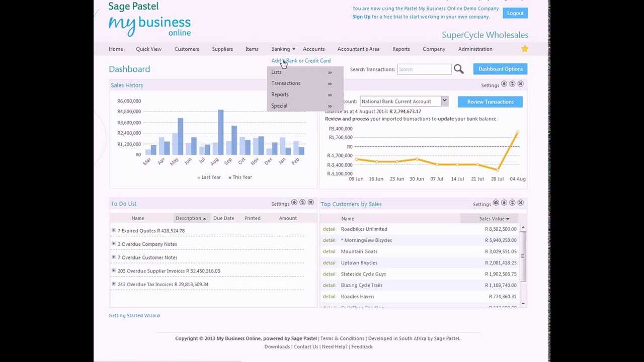Open To Do List Settings
Screen dimensions: 644x362
pyautogui.click(x=280, y=204)
